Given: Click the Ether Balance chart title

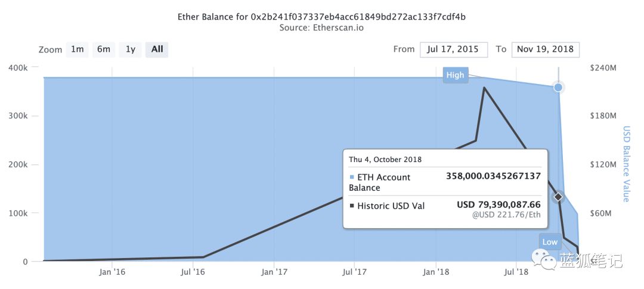Looking at the screenshot, I should pos(321,17).
